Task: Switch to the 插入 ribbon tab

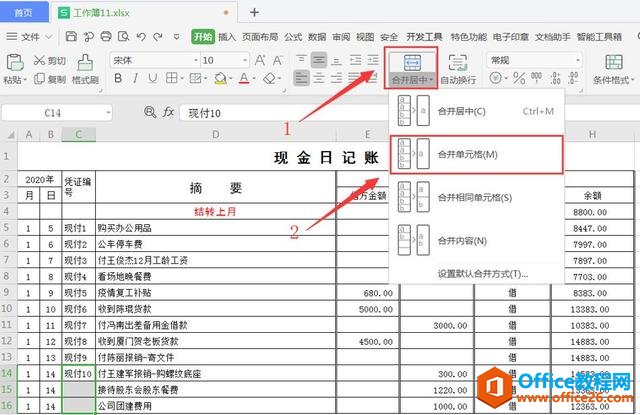Action: coord(227,37)
